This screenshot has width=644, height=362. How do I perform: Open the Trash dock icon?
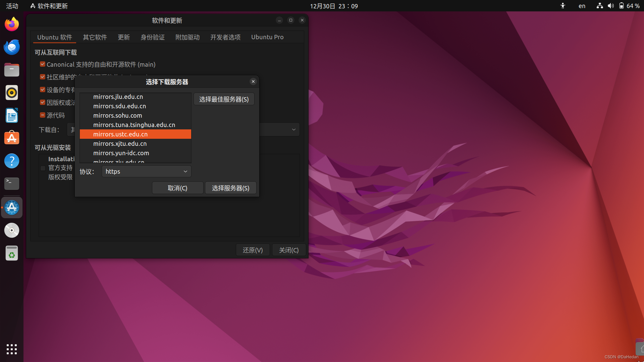pyautogui.click(x=12, y=253)
